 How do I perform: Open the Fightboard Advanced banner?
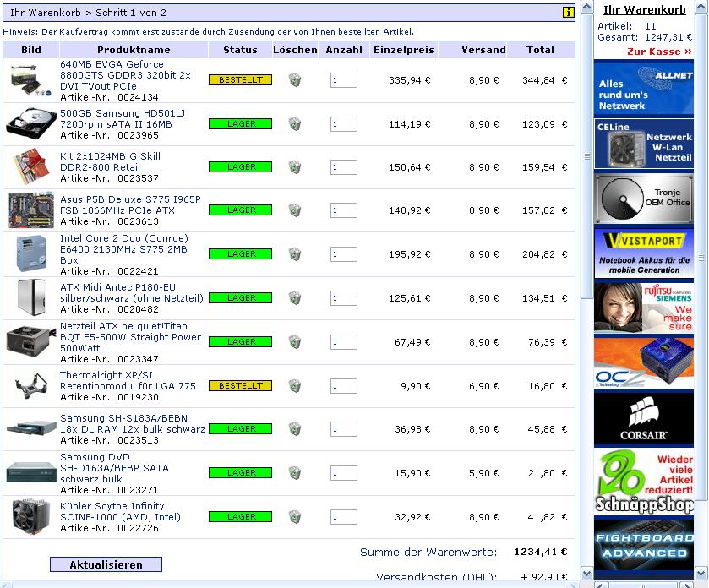644,545
